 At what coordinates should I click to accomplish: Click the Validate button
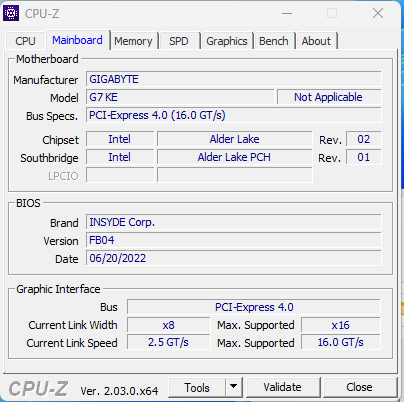tap(282, 387)
